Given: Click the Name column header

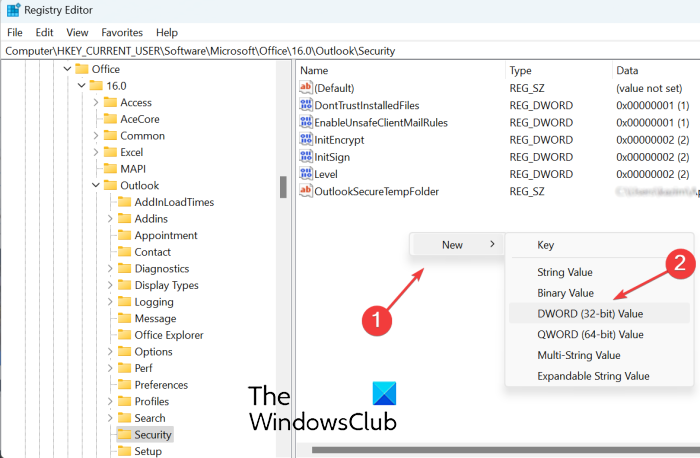Looking at the screenshot, I should pyautogui.click(x=314, y=70).
